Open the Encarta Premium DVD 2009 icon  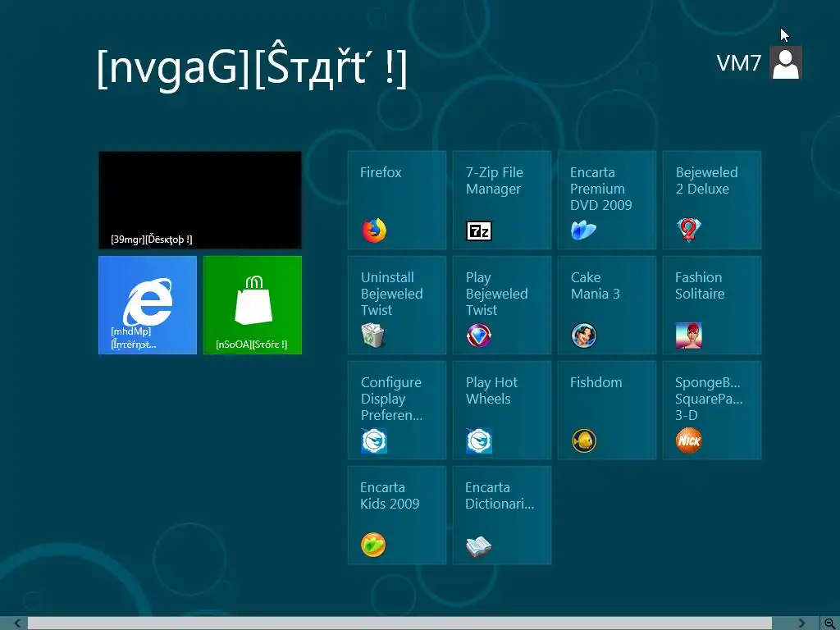583,231
